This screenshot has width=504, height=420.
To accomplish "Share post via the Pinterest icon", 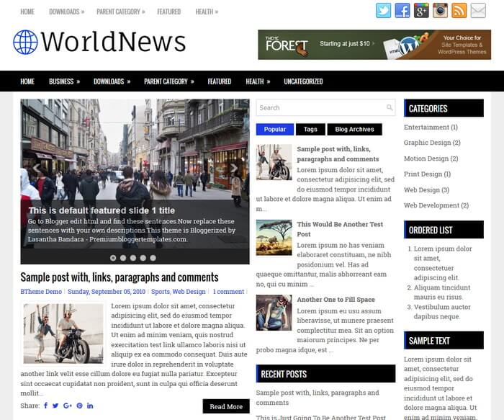I will 79,406.
